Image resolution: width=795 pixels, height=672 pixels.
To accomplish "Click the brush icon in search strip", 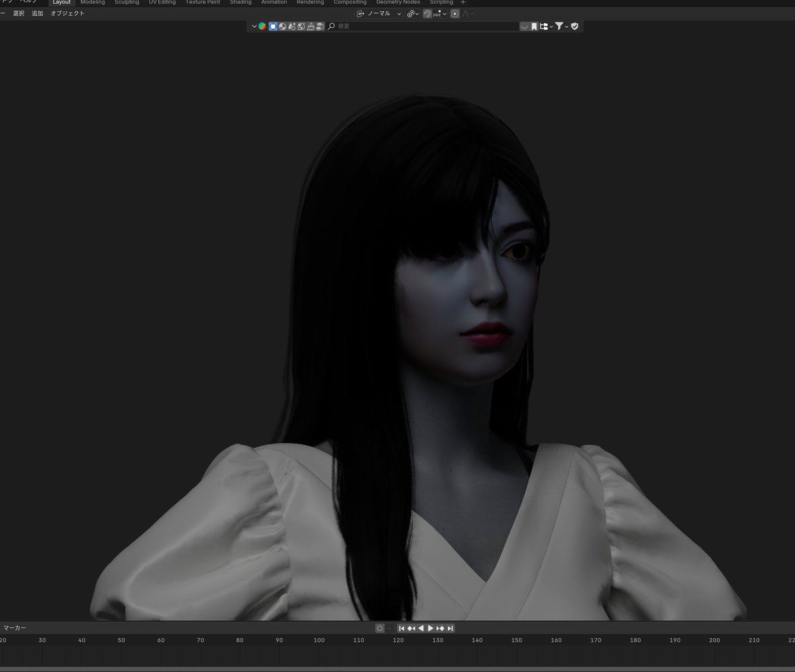I will pyautogui.click(x=311, y=27).
